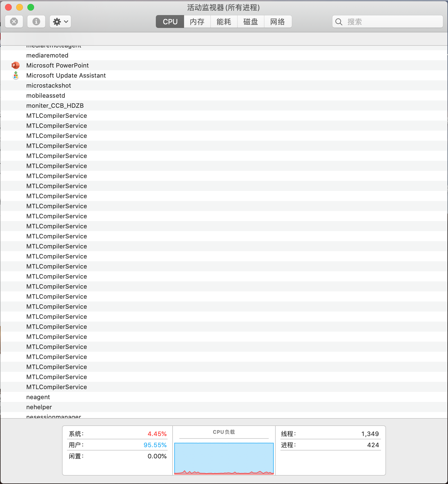Choose the neagent process row
This screenshot has width=448, height=484.
click(x=38, y=397)
